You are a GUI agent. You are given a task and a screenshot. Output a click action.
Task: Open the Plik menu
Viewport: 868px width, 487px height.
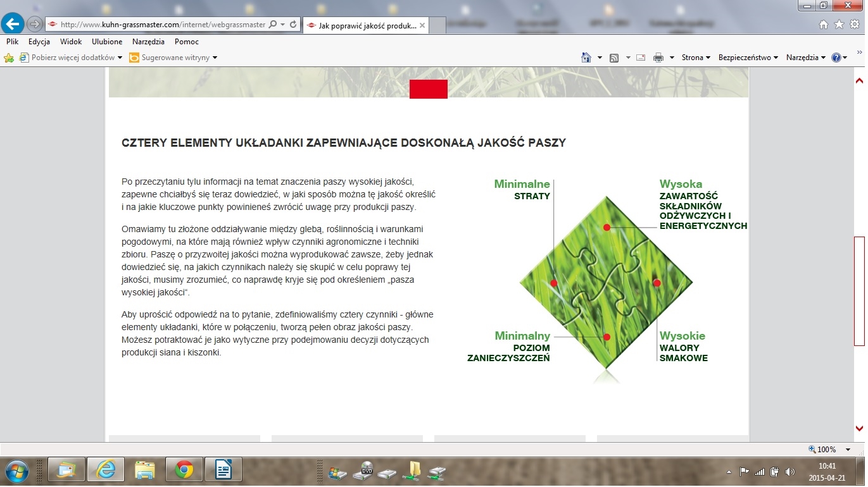12,42
